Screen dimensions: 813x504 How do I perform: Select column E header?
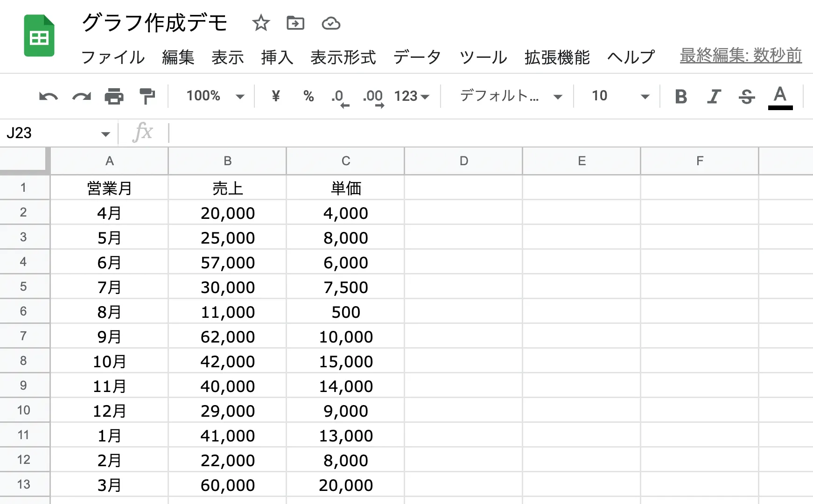582,161
